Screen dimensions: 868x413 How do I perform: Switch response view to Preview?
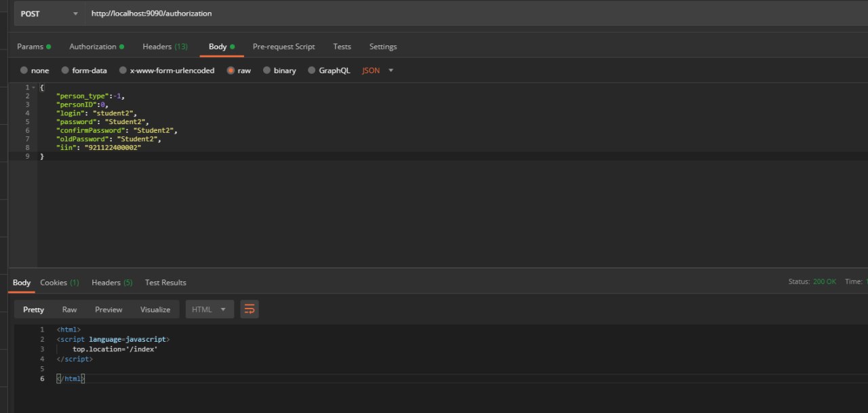(108, 310)
